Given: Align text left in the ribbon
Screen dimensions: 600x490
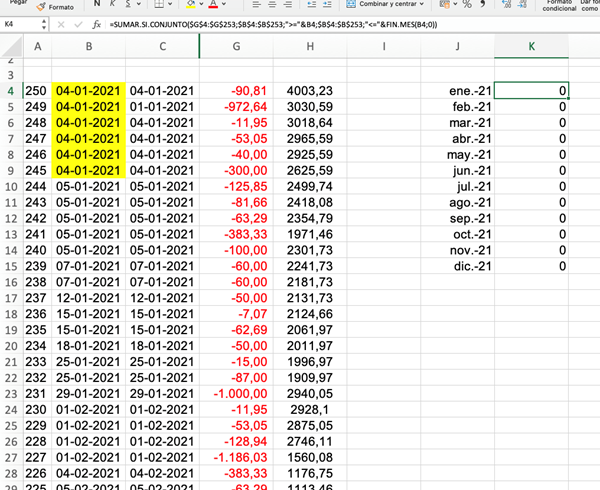Looking at the screenshot, I should (x=255, y=5).
